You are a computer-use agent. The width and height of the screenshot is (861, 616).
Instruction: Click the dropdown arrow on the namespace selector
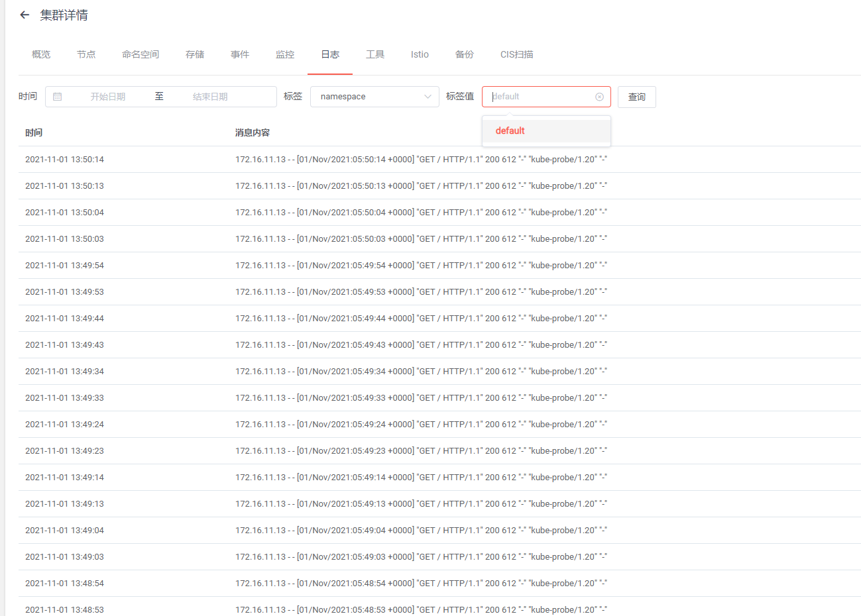428,97
